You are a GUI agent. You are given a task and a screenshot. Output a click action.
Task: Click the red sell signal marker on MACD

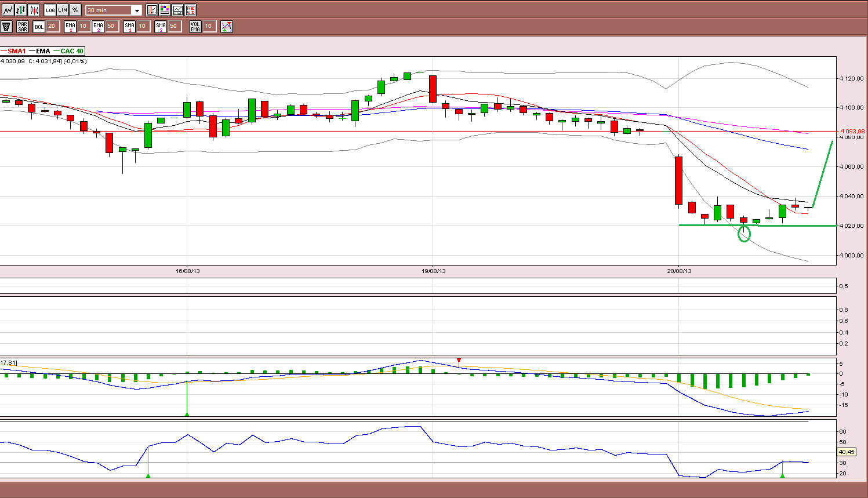(459, 361)
